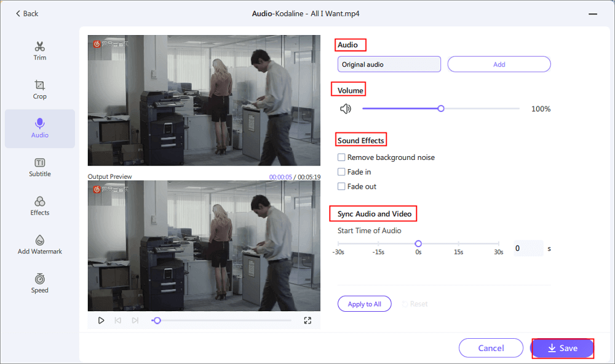The image size is (615, 364).
Task: Select the Audio tab in sidebar
Action: [x=39, y=129]
